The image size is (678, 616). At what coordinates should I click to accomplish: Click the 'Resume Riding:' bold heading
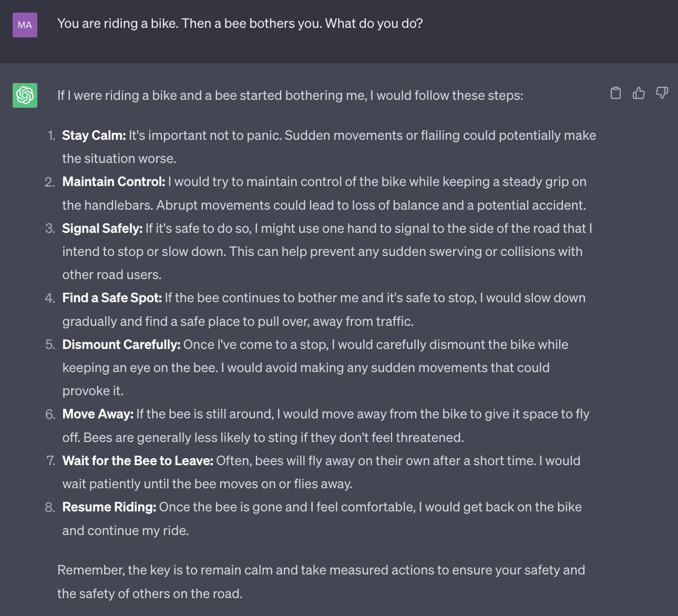(x=109, y=507)
